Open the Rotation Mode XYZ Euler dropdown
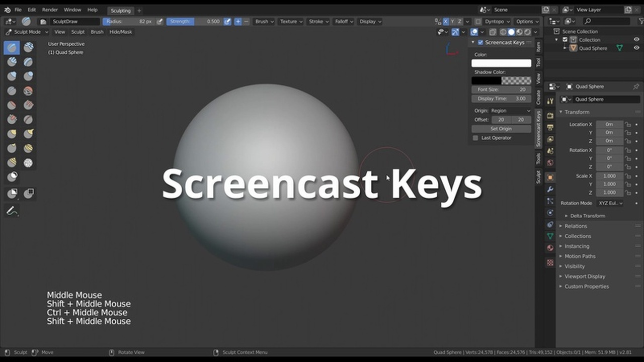The image size is (644, 362). click(610, 203)
